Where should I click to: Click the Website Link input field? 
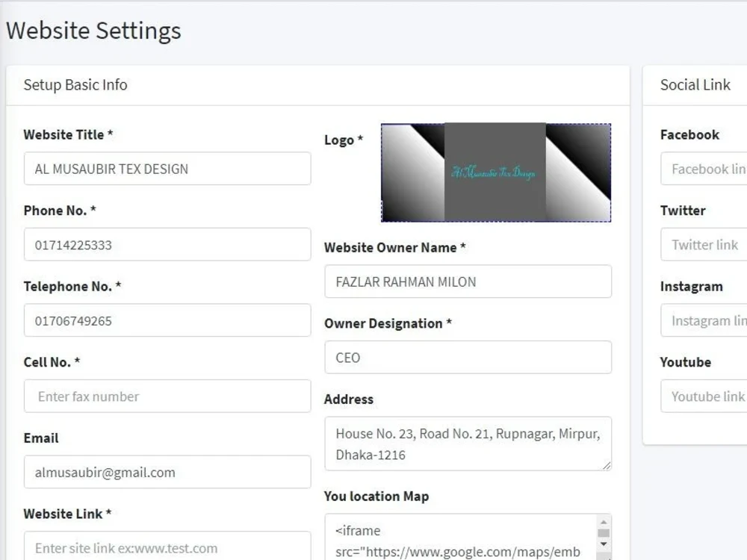(167, 546)
